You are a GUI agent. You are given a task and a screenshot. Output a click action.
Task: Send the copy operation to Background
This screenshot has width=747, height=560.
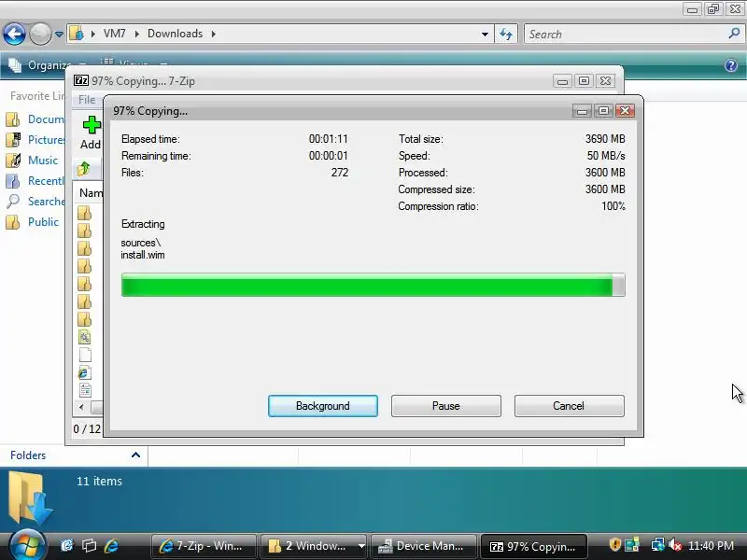point(323,406)
